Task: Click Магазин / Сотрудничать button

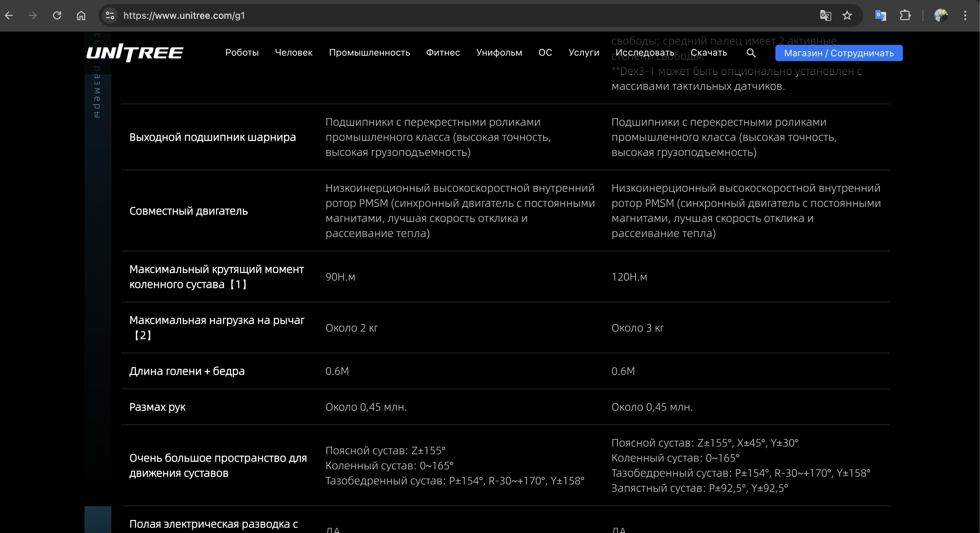Action: 839,53
